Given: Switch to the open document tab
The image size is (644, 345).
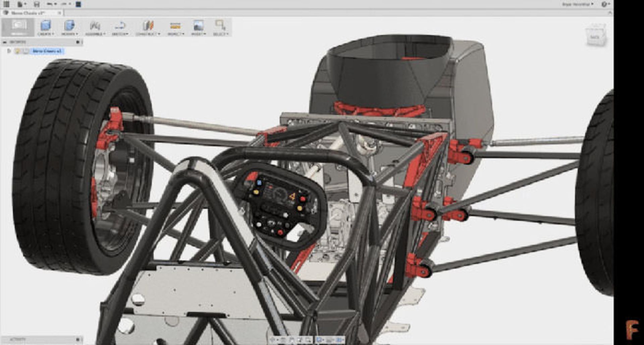Looking at the screenshot, I should pos(29,13).
